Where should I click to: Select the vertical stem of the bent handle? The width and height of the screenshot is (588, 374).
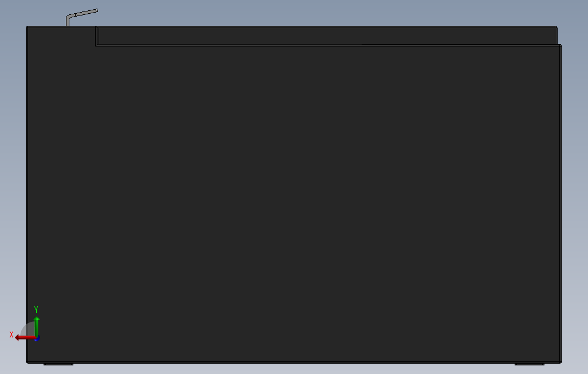68,21
